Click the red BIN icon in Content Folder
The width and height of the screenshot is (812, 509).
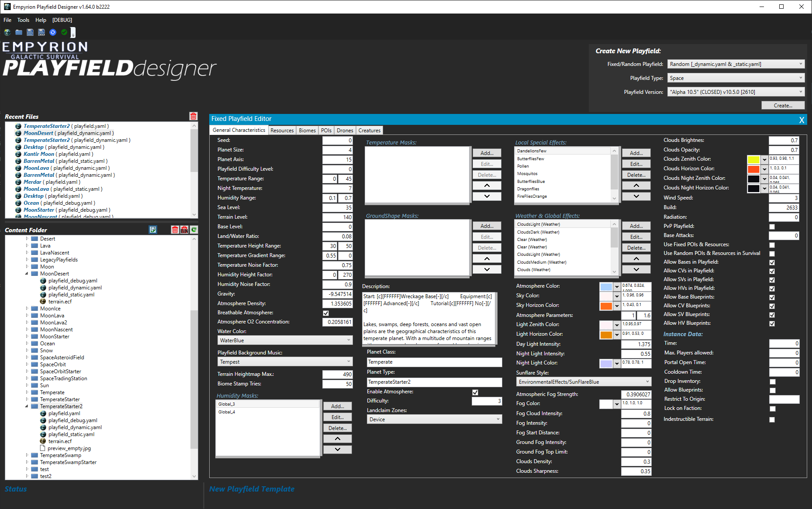(184, 230)
